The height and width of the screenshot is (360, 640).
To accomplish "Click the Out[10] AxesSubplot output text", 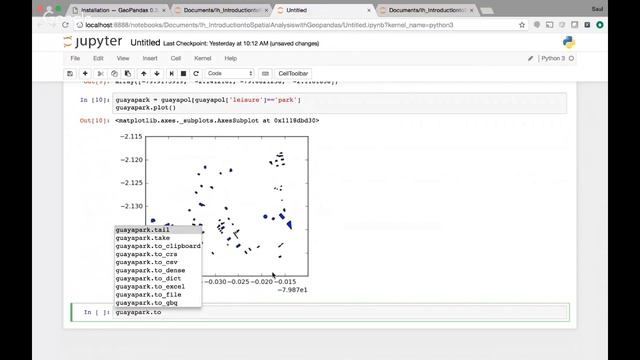I will coord(217,120).
